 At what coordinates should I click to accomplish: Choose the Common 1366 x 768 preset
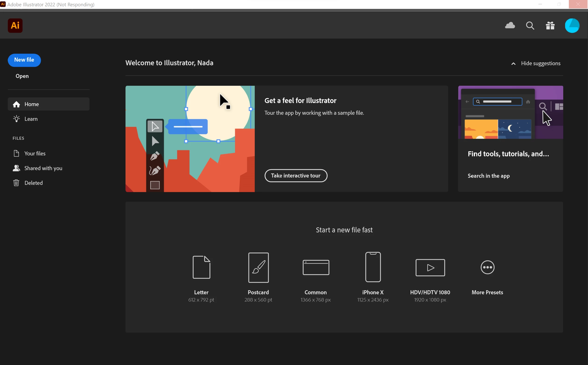[x=316, y=268]
